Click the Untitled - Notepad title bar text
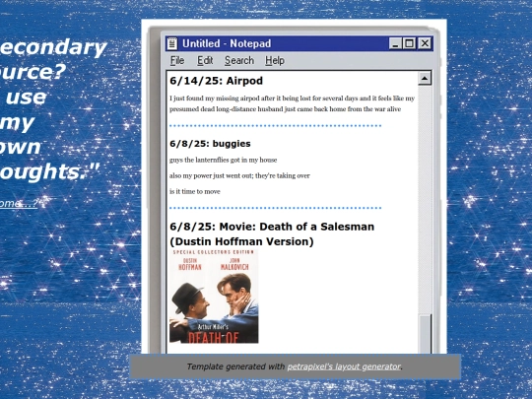 227,43
